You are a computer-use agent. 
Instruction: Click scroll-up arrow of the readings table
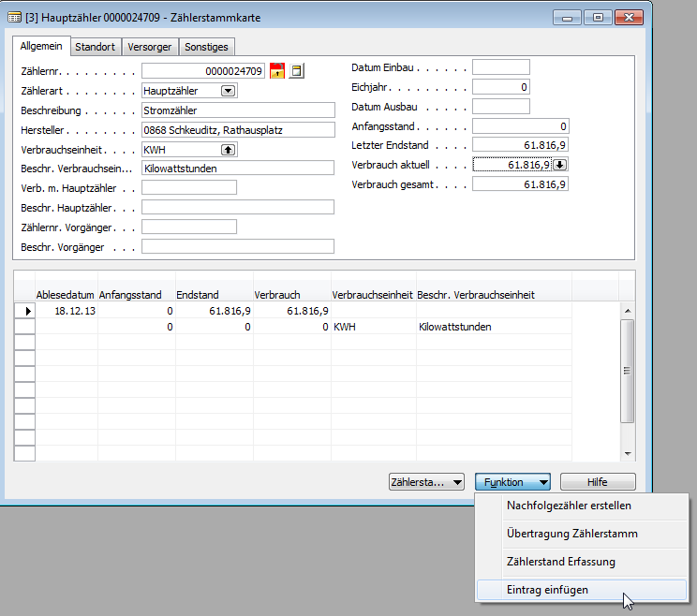pyautogui.click(x=628, y=311)
